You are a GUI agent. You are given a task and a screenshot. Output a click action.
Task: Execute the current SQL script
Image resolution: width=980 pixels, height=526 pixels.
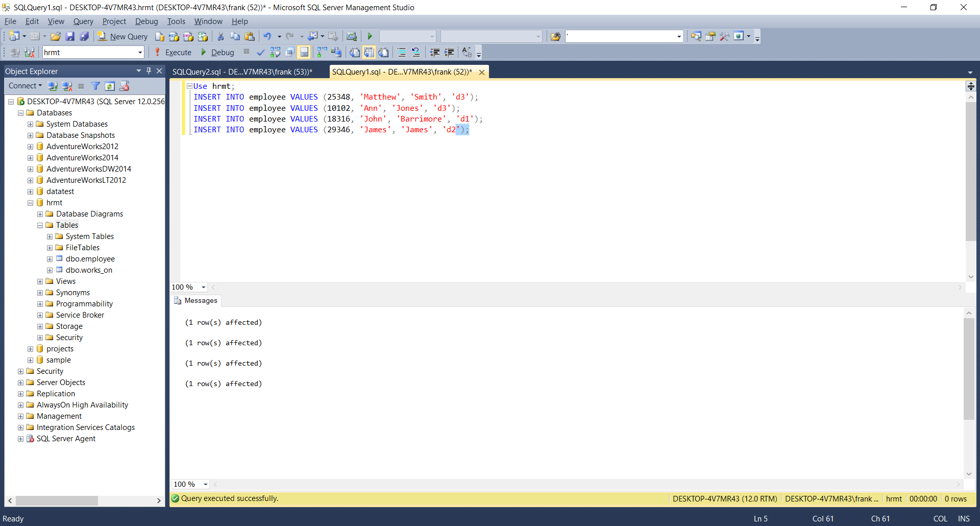click(x=174, y=52)
